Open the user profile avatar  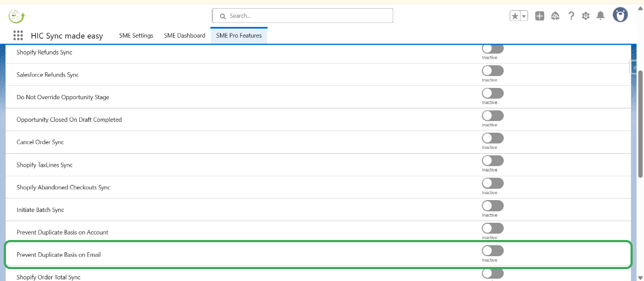pos(620,15)
